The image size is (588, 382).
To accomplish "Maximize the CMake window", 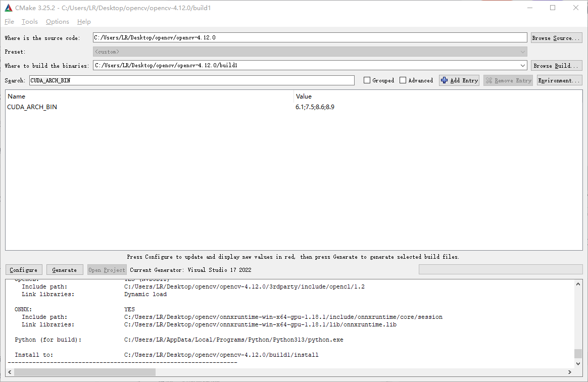I will click(x=553, y=8).
